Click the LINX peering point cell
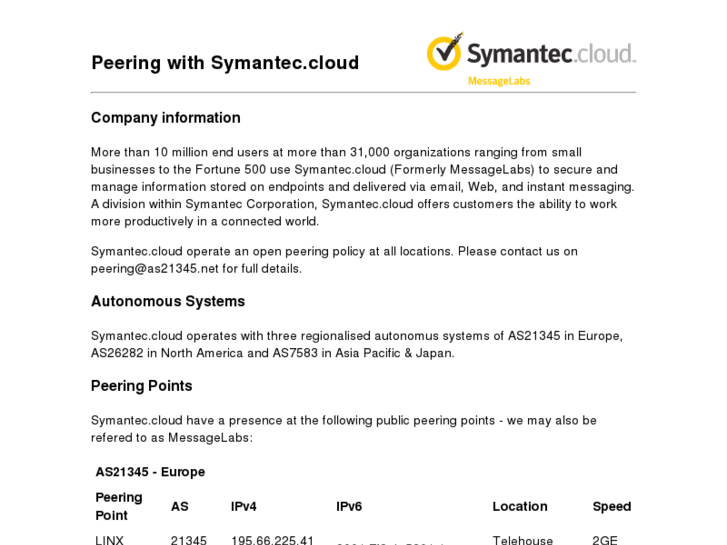727x545 pixels. point(110,540)
